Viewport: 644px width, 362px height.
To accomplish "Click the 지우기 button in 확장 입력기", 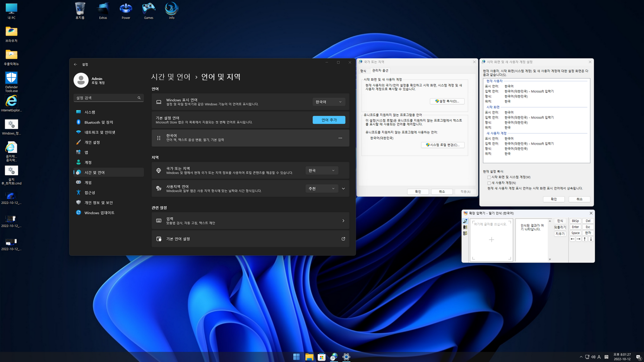I will tap(560, 234).
